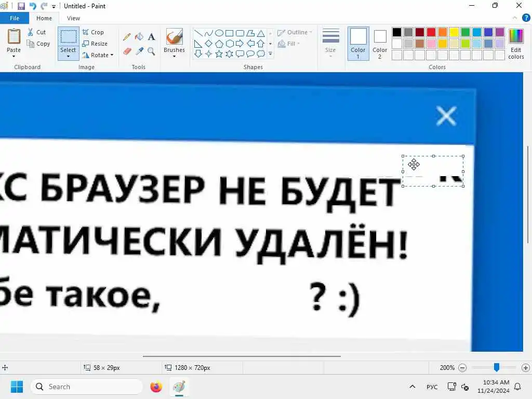Screen dimensions: 532x399
Task: Click the taskbar Search box
Action: coord(87,387)
